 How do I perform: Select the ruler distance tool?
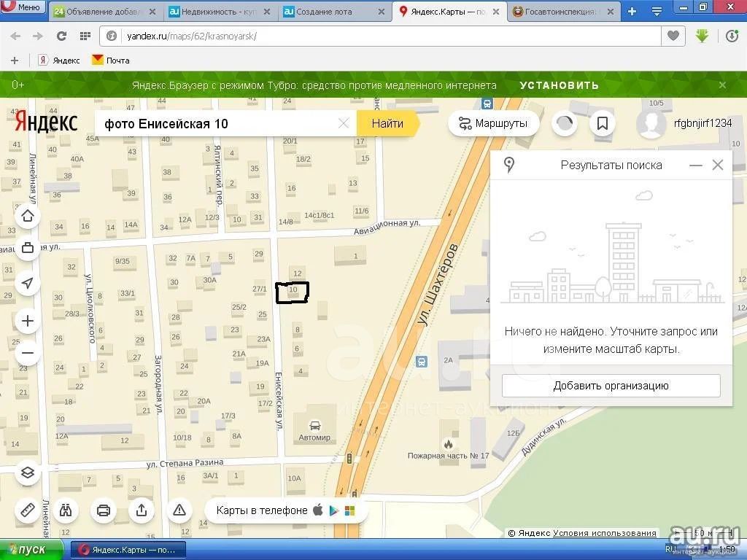(x=28, y=510)
